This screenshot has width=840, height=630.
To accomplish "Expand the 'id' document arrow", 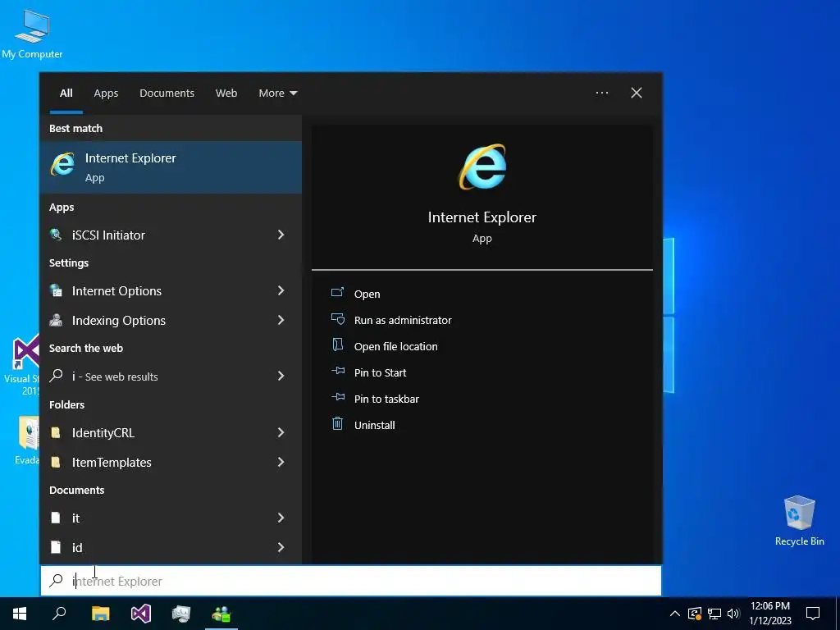I will pyautogui.click(x=281, y=547).
